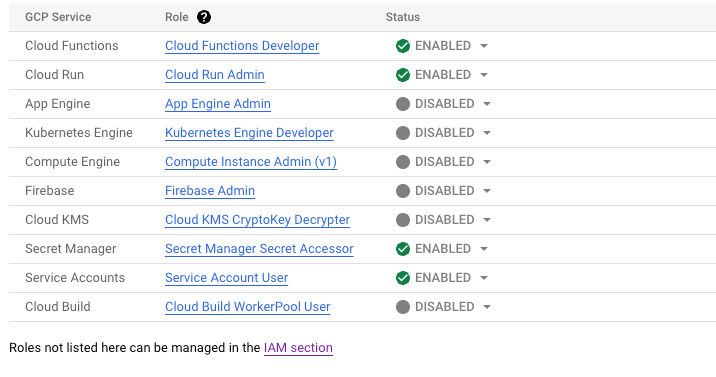Click the DISABLED label for Compute Engine
This screenshot has width=716, height=377.
(x=445, y=162)
